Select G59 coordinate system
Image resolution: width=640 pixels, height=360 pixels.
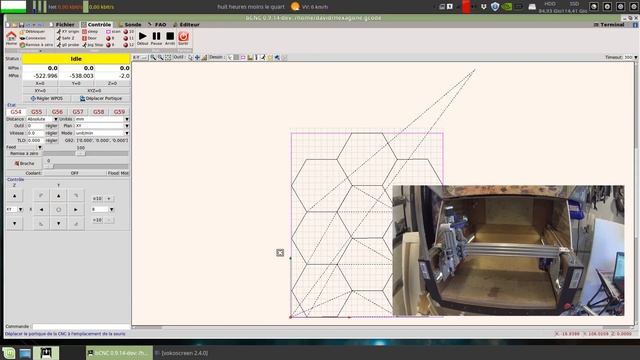(119, 111)
